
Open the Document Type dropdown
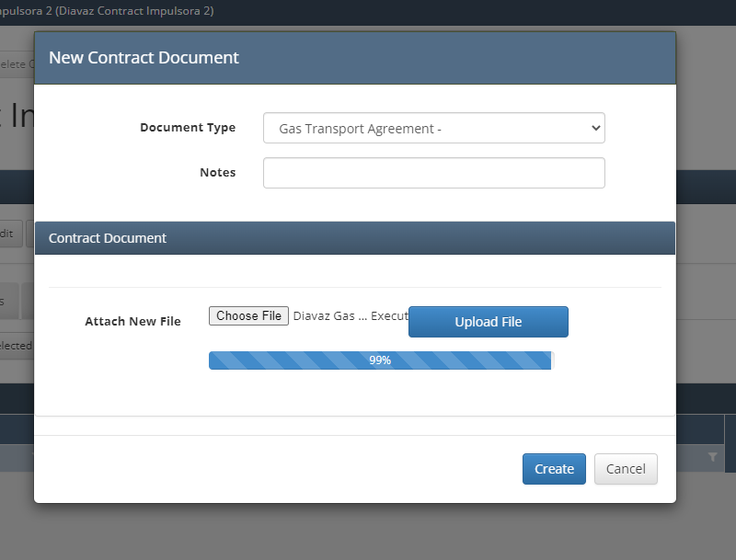(x=432, y=129)
